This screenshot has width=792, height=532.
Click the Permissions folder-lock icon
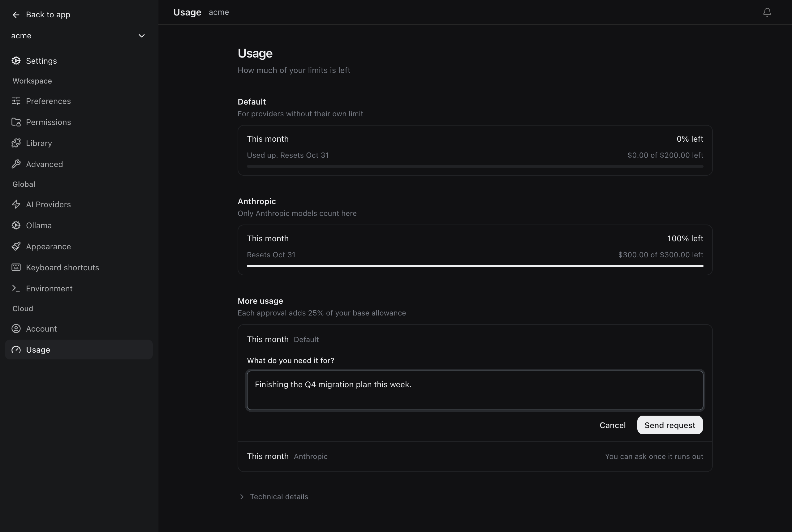(x=16, y=122)
